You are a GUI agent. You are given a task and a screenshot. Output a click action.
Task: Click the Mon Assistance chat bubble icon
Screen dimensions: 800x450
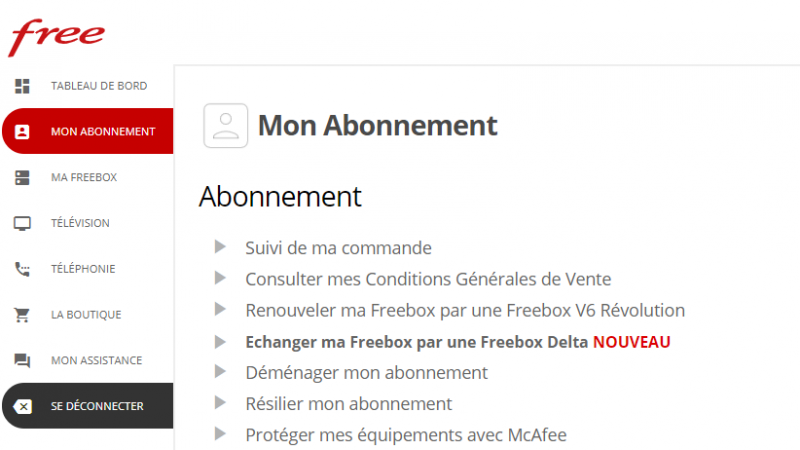click(22, 360)
